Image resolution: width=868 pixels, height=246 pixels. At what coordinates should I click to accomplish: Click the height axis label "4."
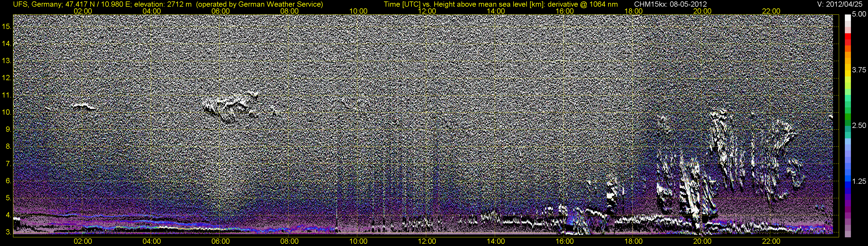coord(9,215)
